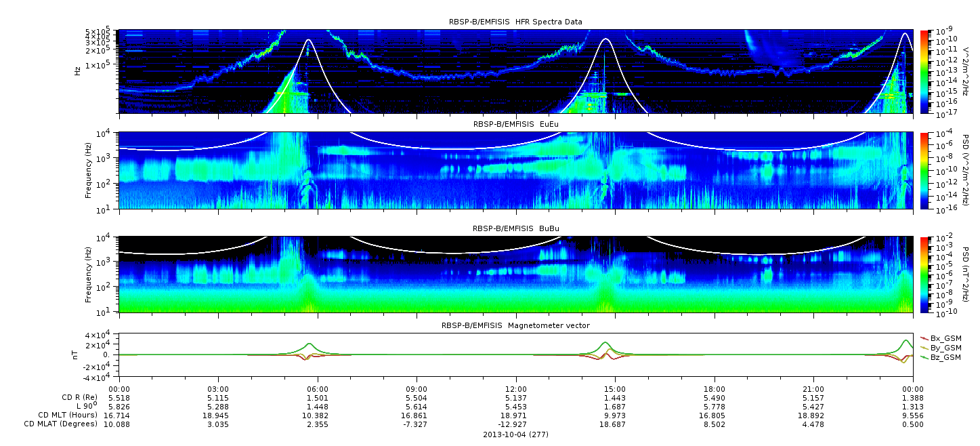Click the 21:00 time axis label

(813, 388)
